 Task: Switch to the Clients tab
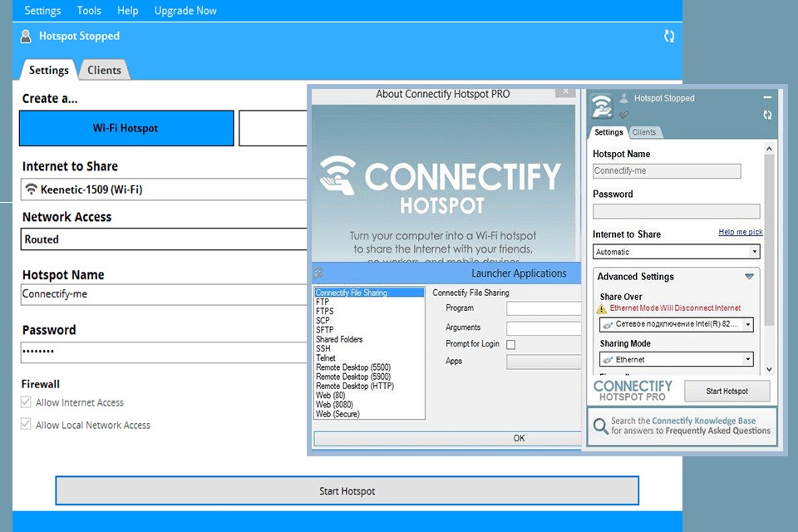pos(104,70)
